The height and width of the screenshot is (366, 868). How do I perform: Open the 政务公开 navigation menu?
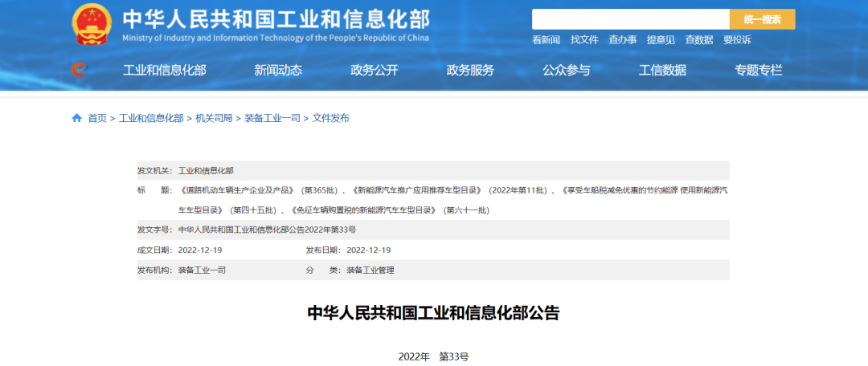click(x=374, y=70)
